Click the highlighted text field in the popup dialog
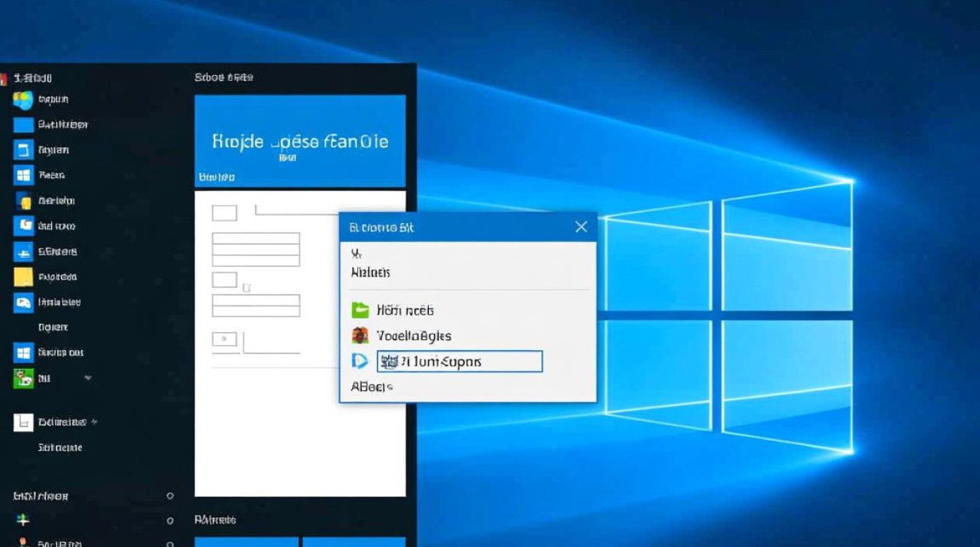 [459, 362]
